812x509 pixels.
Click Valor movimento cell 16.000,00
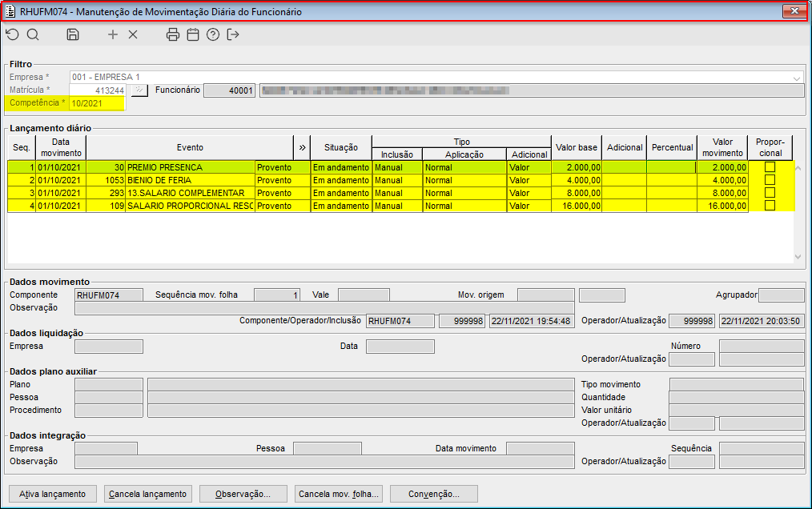[x=722, y=206]
